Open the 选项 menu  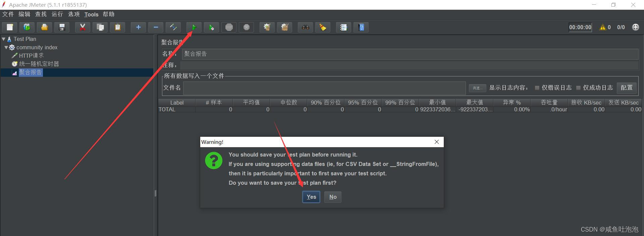tap(74, 14)
